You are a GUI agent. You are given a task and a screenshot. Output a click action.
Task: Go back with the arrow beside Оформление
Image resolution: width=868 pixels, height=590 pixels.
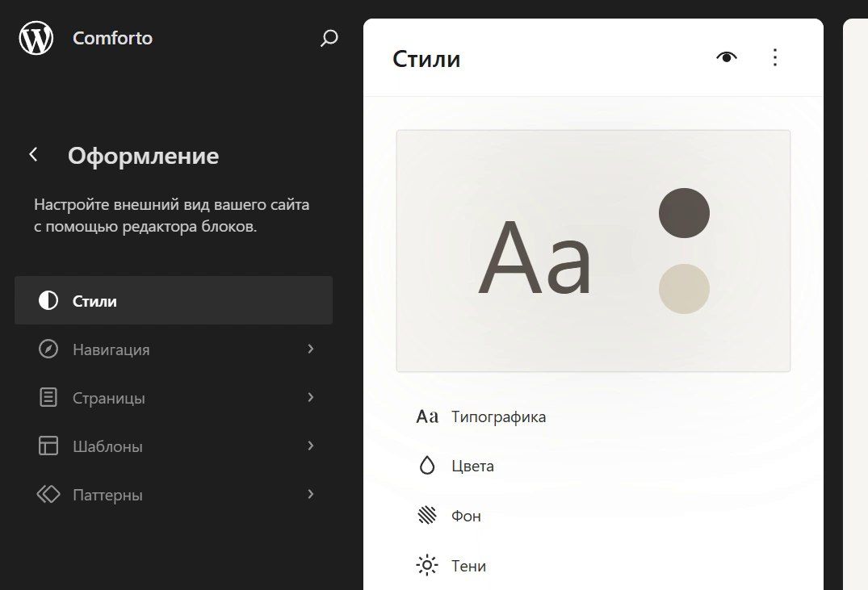(x=33, y=154)
